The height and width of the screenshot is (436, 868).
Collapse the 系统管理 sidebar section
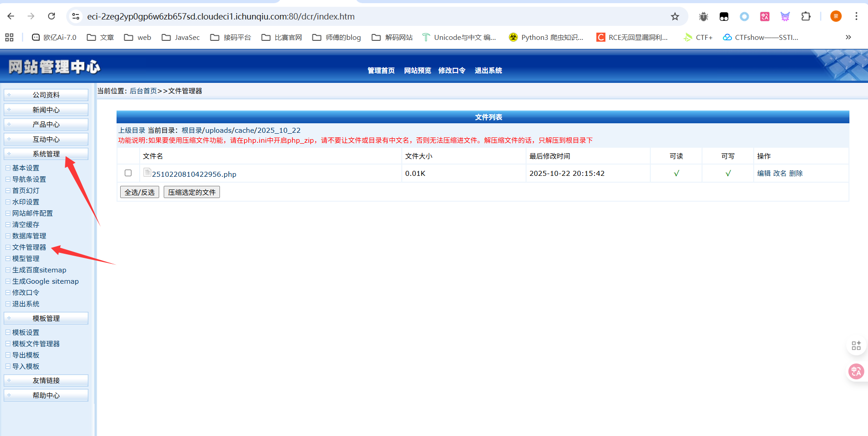click(46, 154)
